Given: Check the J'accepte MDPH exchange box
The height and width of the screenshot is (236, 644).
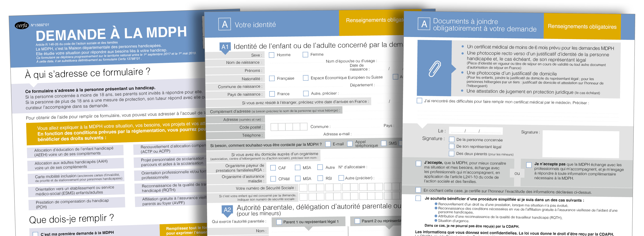Looking at the screenshot, I should tap(418, 163).
